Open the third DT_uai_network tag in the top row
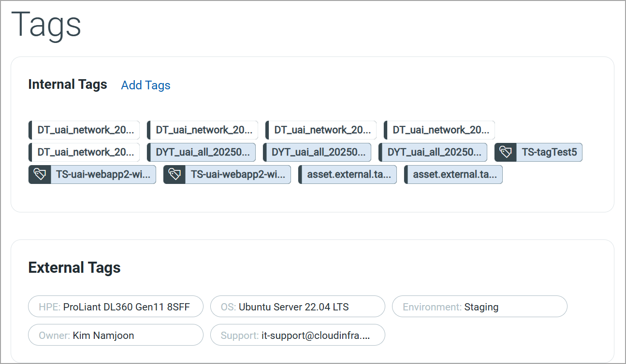The image size is (626, 364). tap(322, 130)
